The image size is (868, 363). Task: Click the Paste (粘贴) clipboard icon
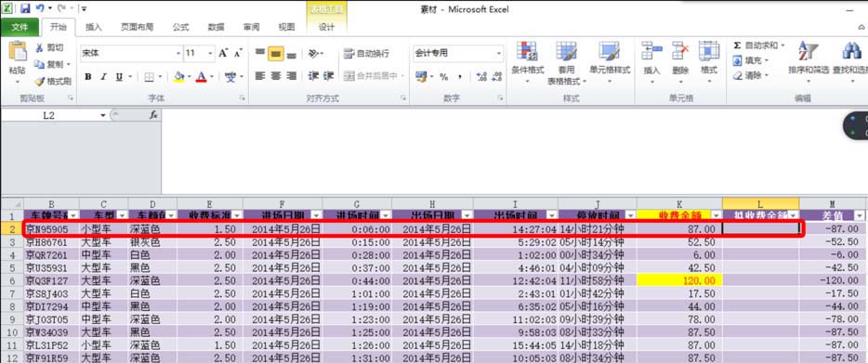coord(17,52)
